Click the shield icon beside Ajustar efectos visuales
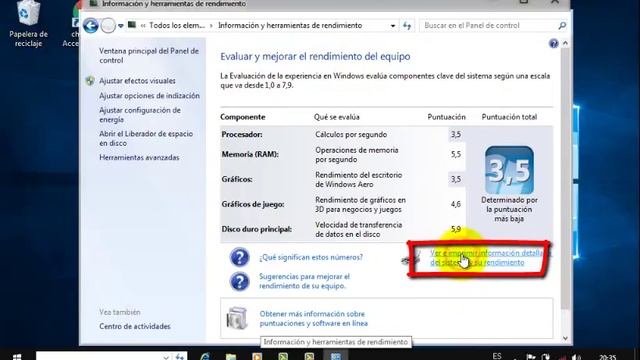640x360 pixels. coord(90,81)
